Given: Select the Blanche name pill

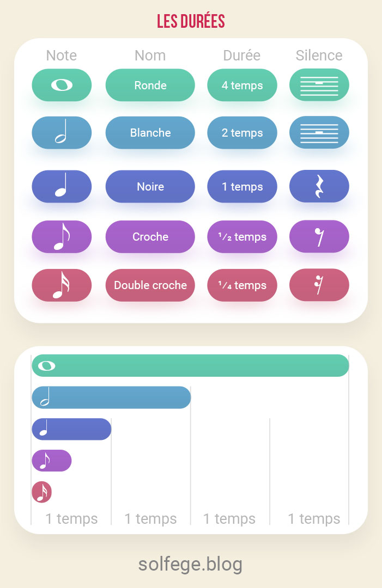Looking at the screenshot, I should click(150, 133).
